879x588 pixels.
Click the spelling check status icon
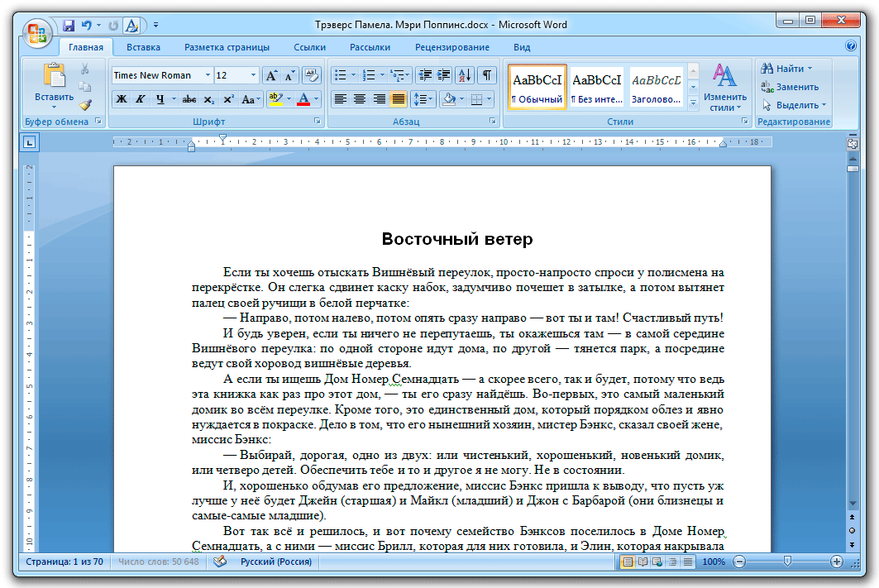pos(220,561)
